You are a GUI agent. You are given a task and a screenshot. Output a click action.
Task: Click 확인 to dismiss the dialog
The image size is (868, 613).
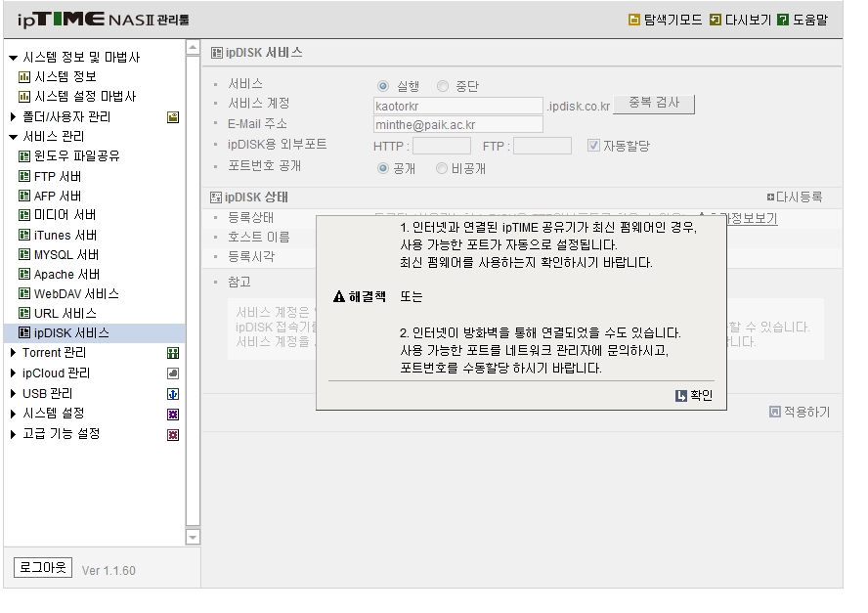(x=694, y=395)
